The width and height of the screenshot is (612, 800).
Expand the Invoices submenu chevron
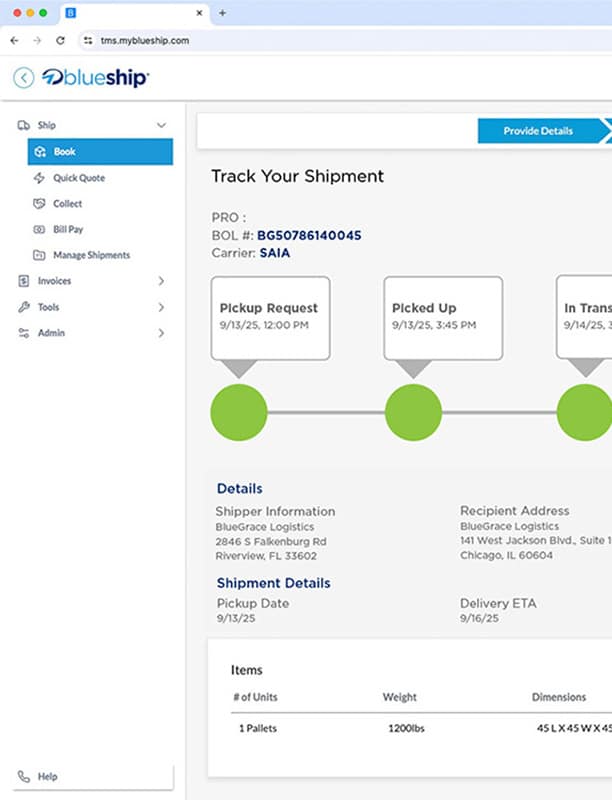coord(161,281)
